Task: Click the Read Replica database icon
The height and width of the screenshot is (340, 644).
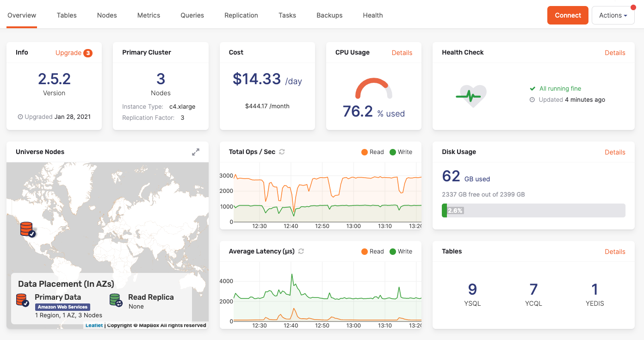Action: [x=115, y=300]
